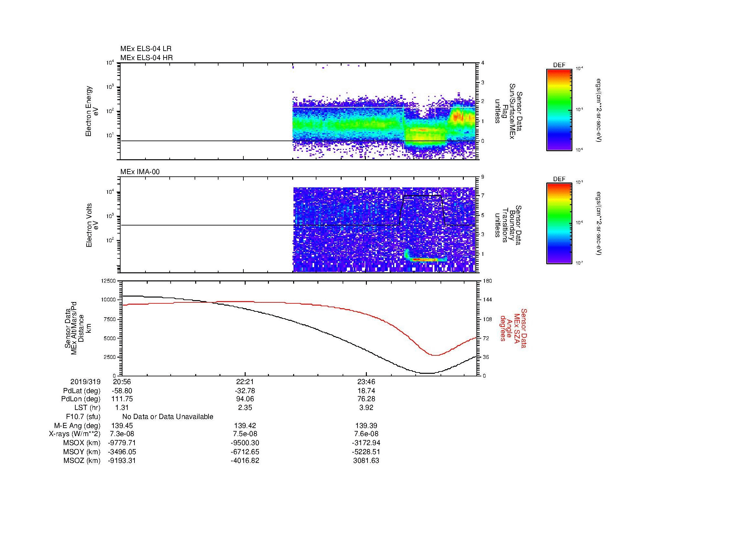Click the 'F10.7 (sfu)' row label

pos(83,417)
